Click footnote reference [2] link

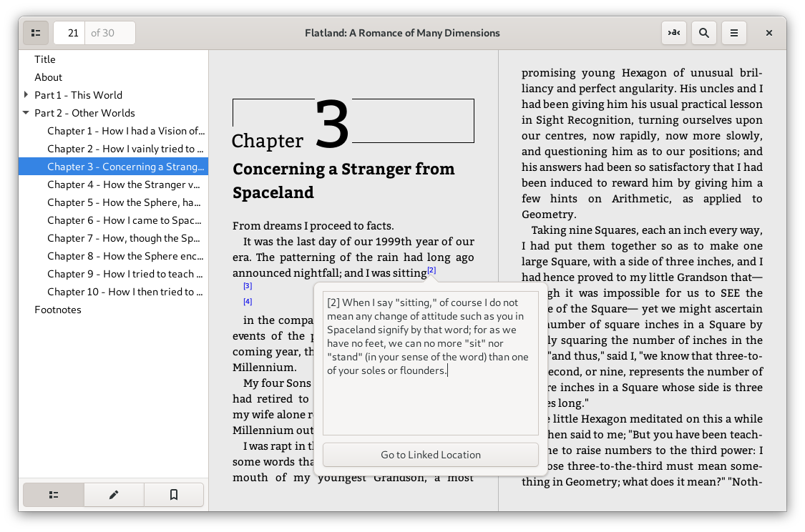[431, 270]
